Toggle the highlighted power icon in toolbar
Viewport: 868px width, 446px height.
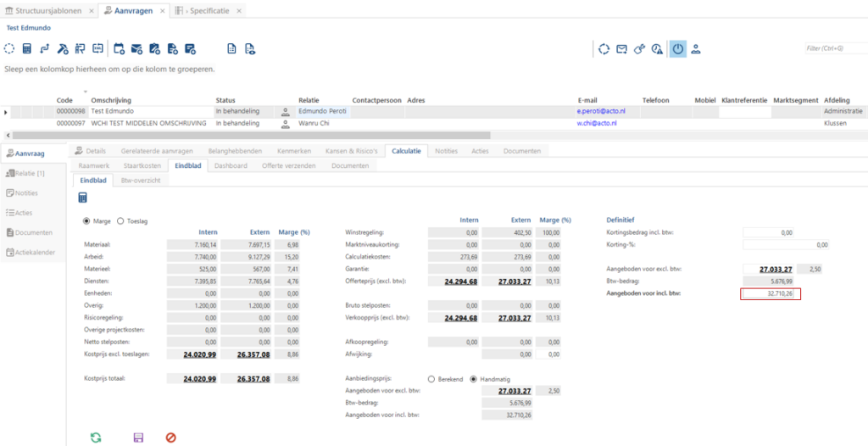coord(678,49)
